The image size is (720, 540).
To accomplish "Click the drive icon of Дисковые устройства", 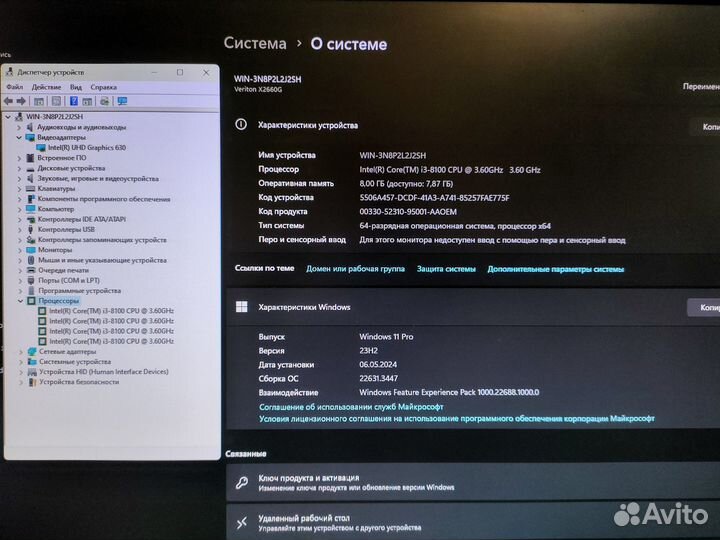I will [x=30, y=169].
